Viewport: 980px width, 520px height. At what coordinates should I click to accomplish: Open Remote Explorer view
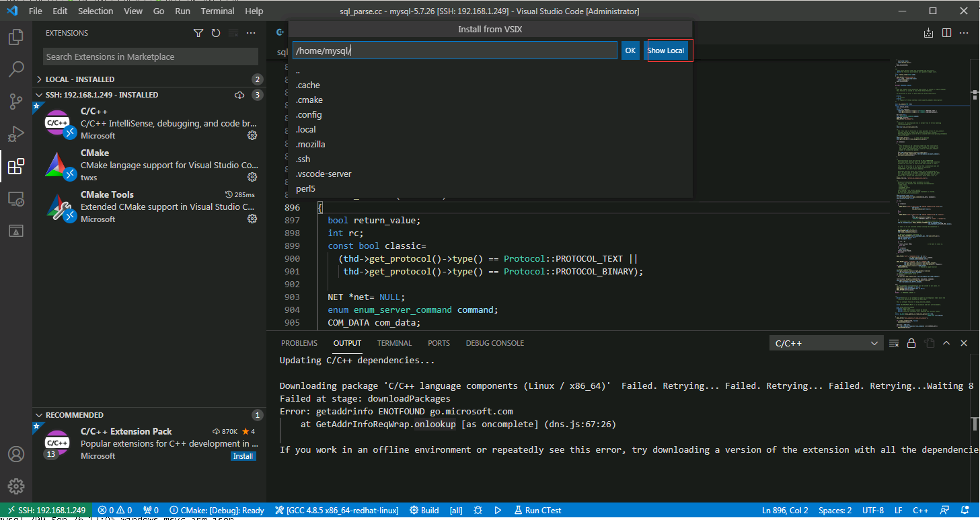pos(16,198)
